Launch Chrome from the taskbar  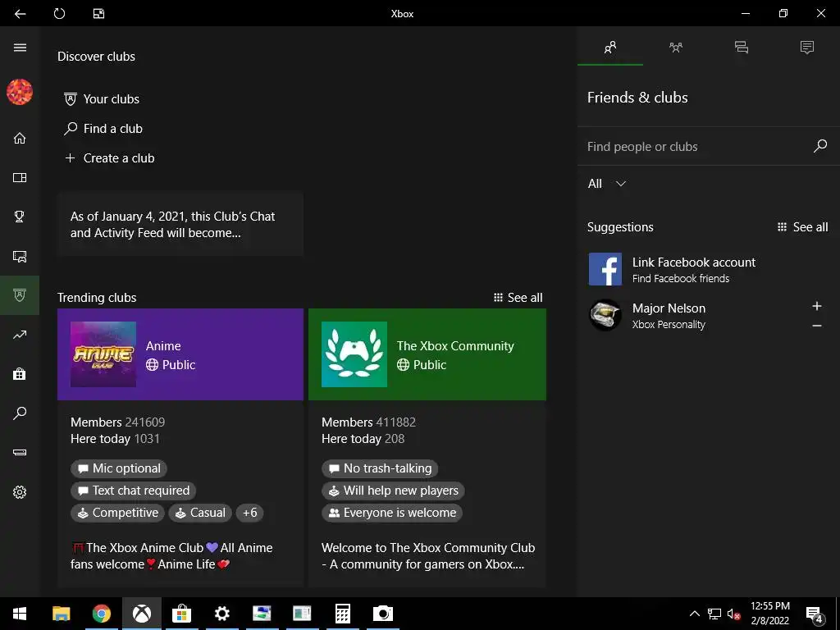click(x=101, y=614)
